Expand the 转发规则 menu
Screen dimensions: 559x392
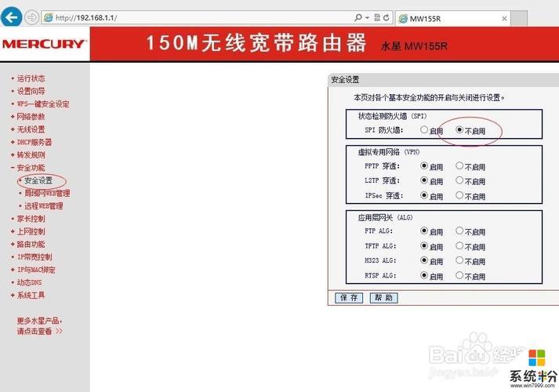coord(31,155)
